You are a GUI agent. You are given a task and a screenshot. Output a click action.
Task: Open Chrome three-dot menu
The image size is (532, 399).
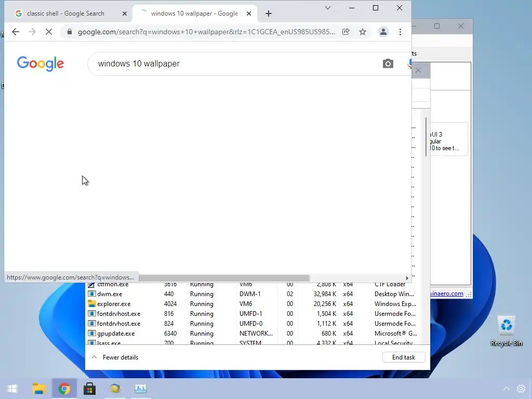click(x=401, y=32)
